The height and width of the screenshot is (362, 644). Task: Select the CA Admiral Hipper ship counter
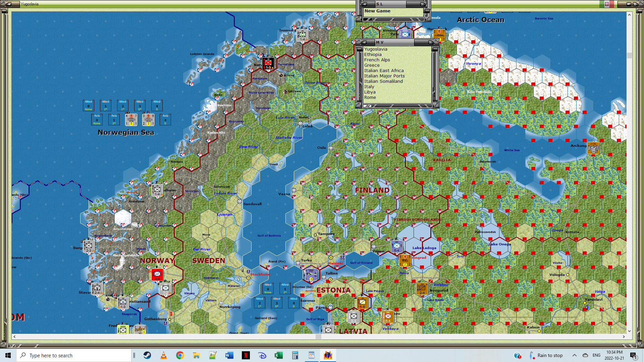pos(148,120)
